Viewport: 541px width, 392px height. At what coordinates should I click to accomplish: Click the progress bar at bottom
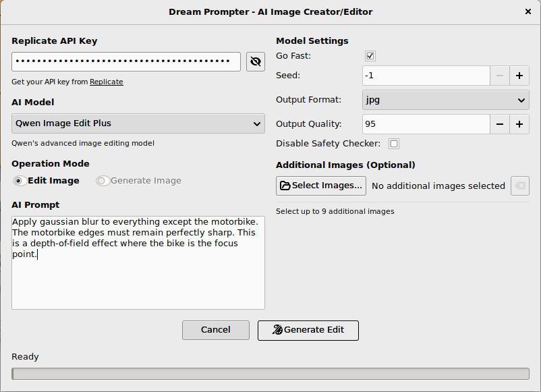270,374
